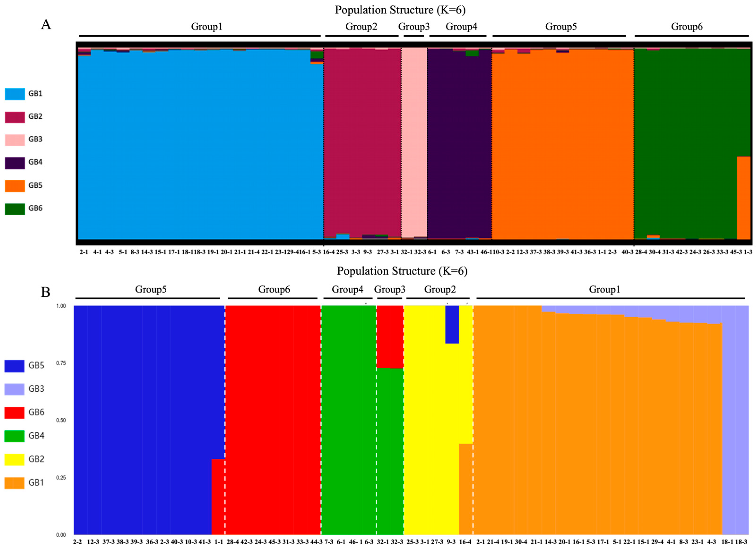
Task: Click the crimson GB2 swatch in panel A
Action: 15,117
